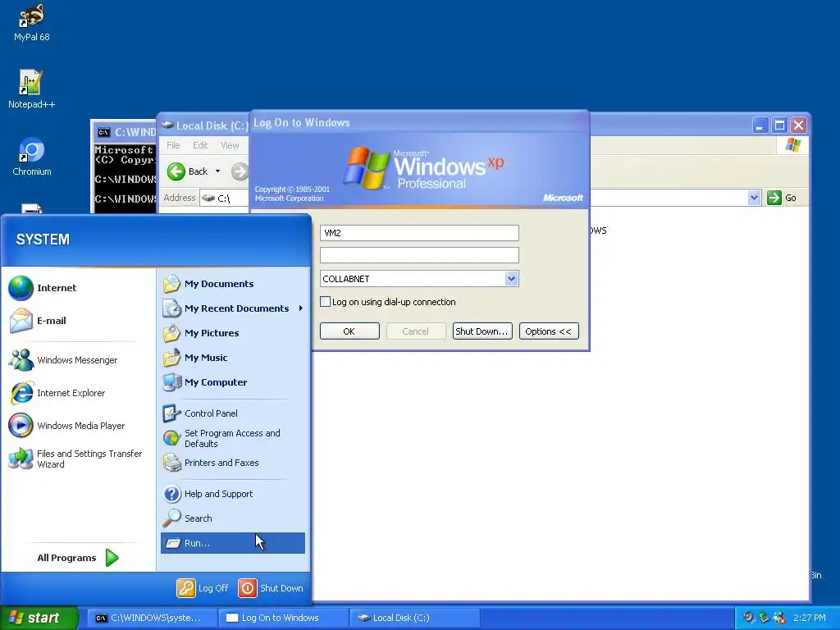Open the File menu in Local Disk window
840x630 pixels.
point(173,145)
